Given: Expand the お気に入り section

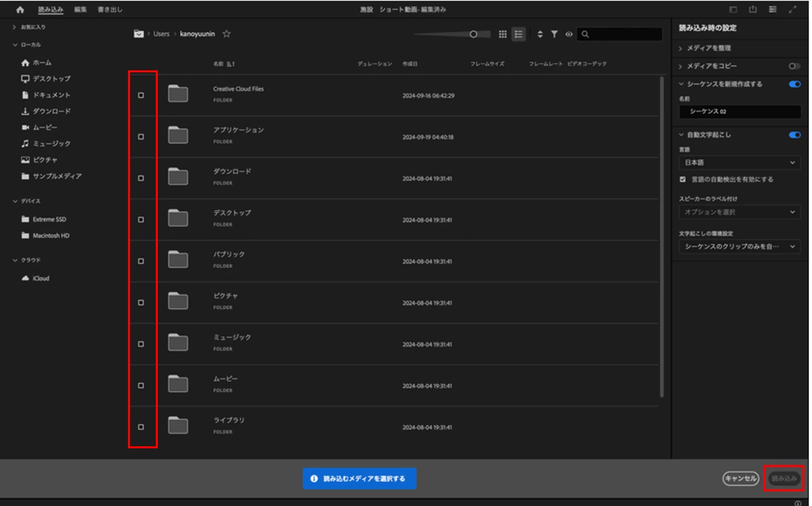Looking at the screenshot, I should click(14, 27).
